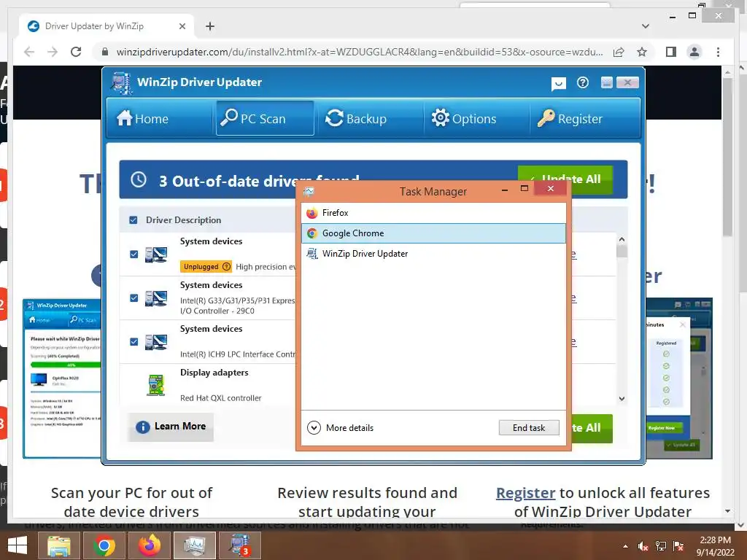Click the Chrome taskbar icon
This screenshot has width=747, height=560.
[x=104, y=545]
